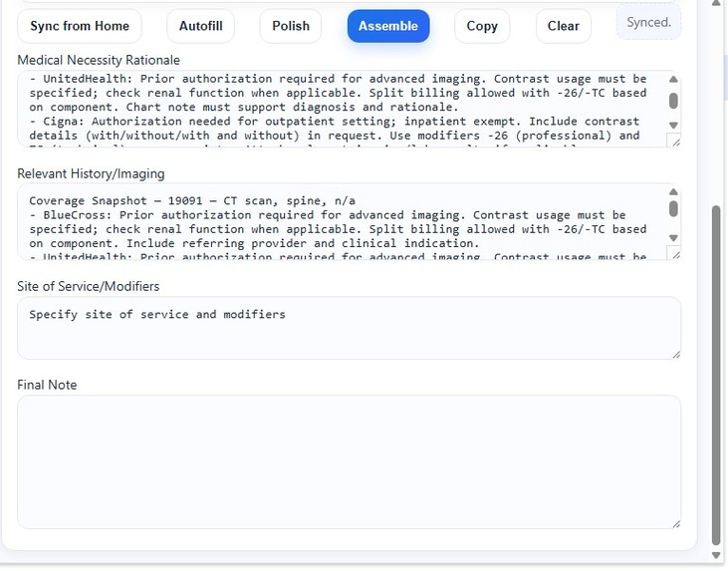Click the Medical Necessity Rationale label
728x571 pixels.
99,60
